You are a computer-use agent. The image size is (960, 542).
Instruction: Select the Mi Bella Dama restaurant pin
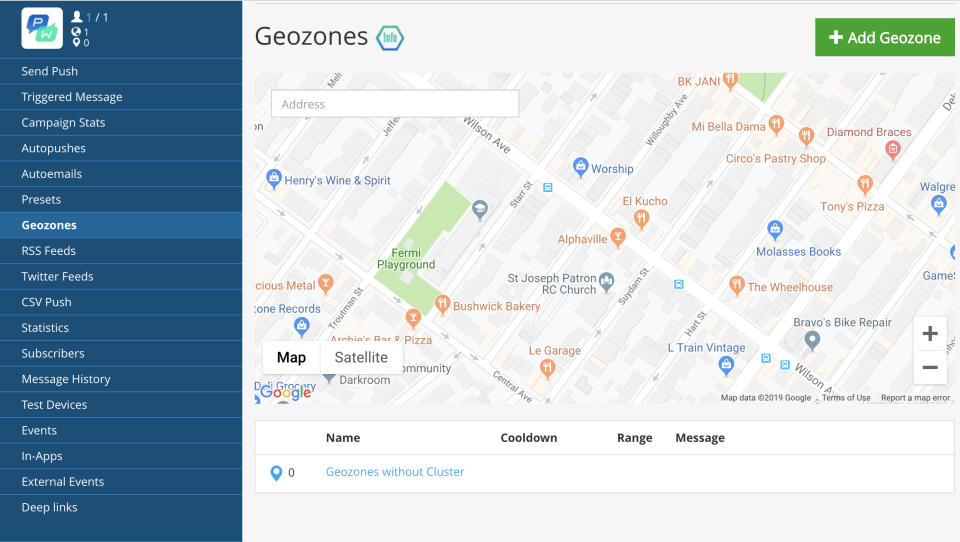(776, 125)
